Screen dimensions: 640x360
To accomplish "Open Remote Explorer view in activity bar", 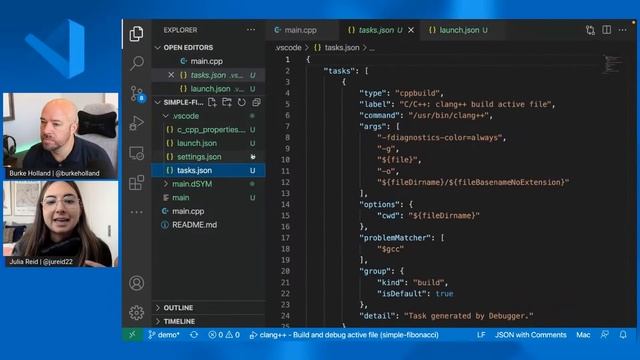I will (x=136, y=153).
